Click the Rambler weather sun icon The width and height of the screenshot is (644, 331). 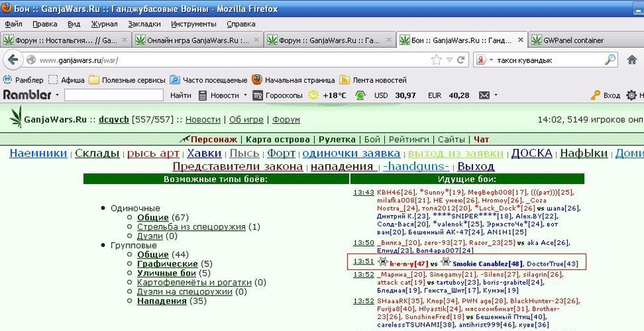point(314,96)
